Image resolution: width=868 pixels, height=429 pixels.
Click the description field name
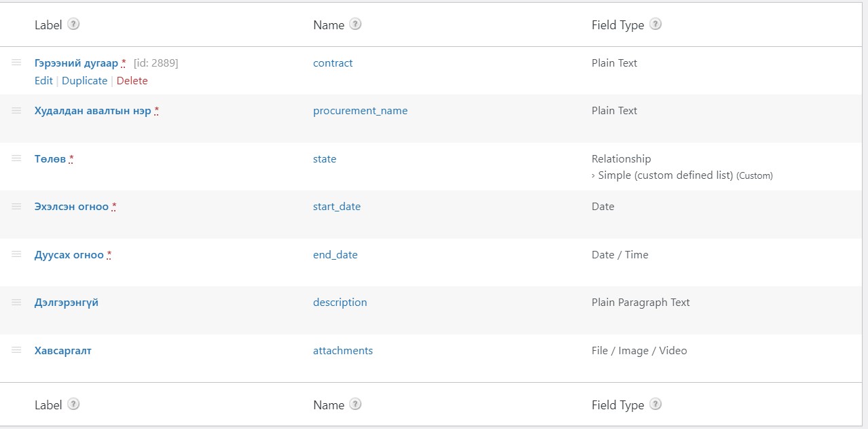click(x=340, y=303)
